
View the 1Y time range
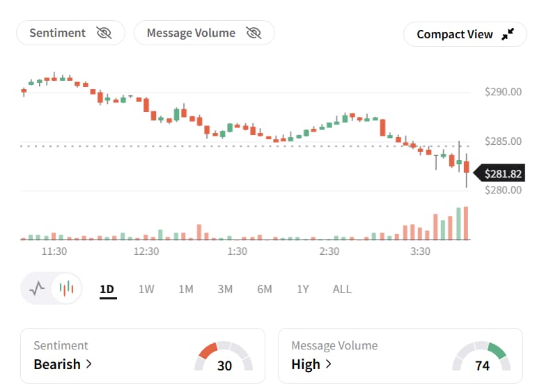coord(302,290)
